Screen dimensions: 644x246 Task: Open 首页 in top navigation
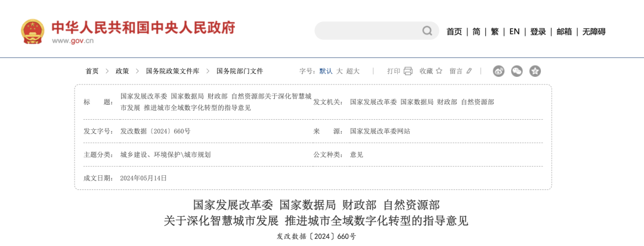click(x=454, y=32)
